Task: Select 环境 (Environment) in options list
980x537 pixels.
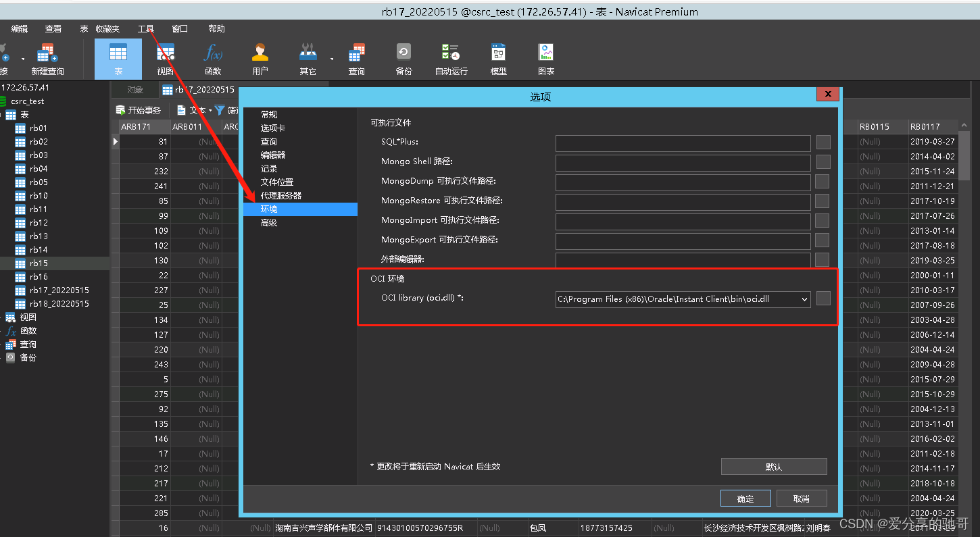Action: pyautogui.click(x=300, y=209)
